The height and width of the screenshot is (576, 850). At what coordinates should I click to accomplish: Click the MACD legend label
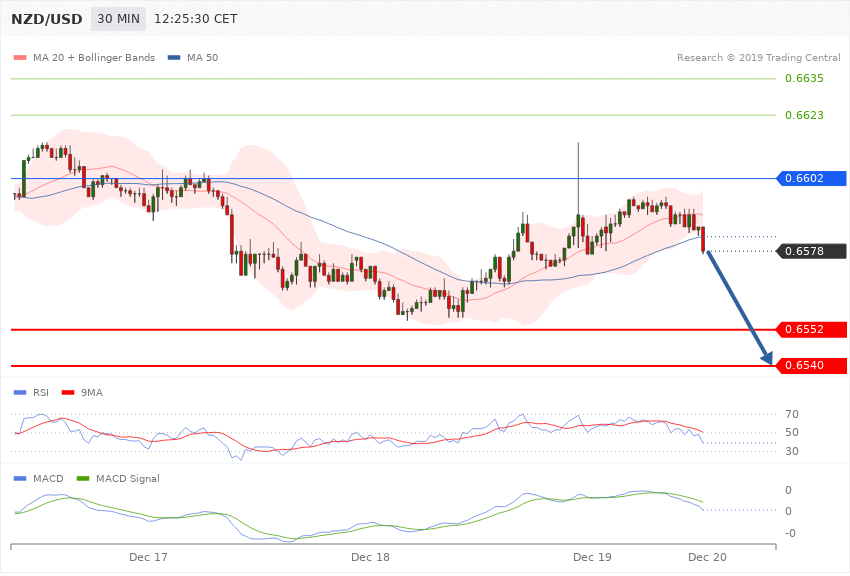coord(48,478)
